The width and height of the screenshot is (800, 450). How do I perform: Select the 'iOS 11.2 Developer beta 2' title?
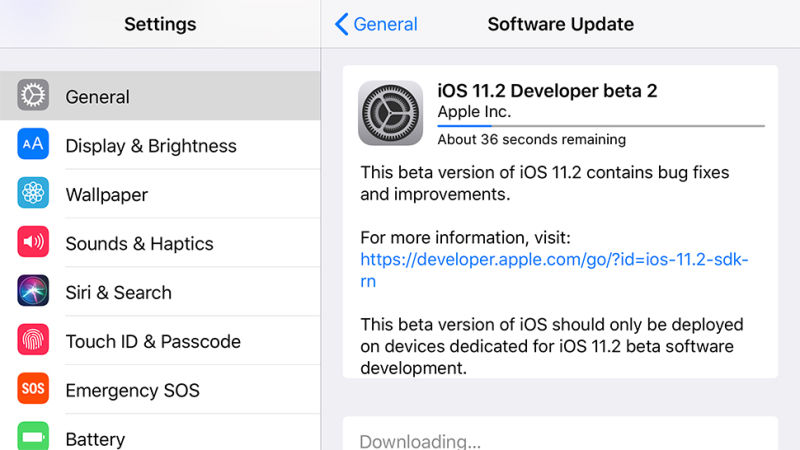point(547,91)
